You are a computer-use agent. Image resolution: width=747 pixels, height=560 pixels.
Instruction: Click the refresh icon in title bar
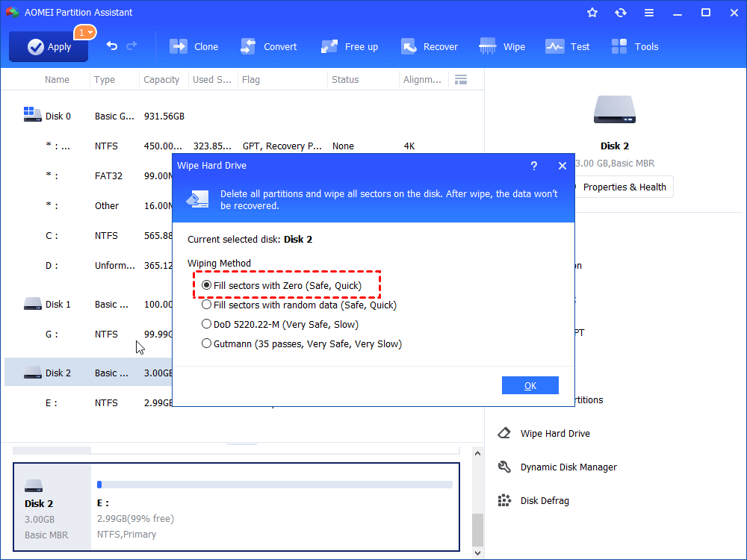620,13
